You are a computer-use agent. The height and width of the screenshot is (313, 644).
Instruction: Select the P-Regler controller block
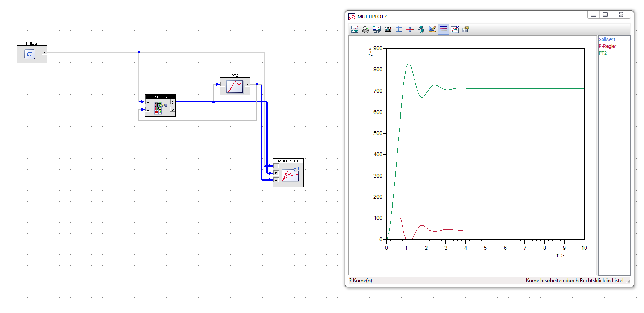tap(160, 108)
